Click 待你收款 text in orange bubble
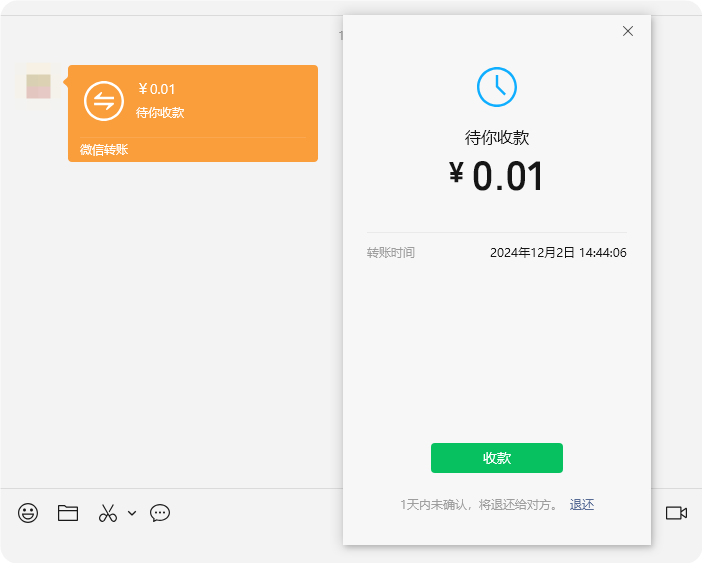 click(160, 112)
